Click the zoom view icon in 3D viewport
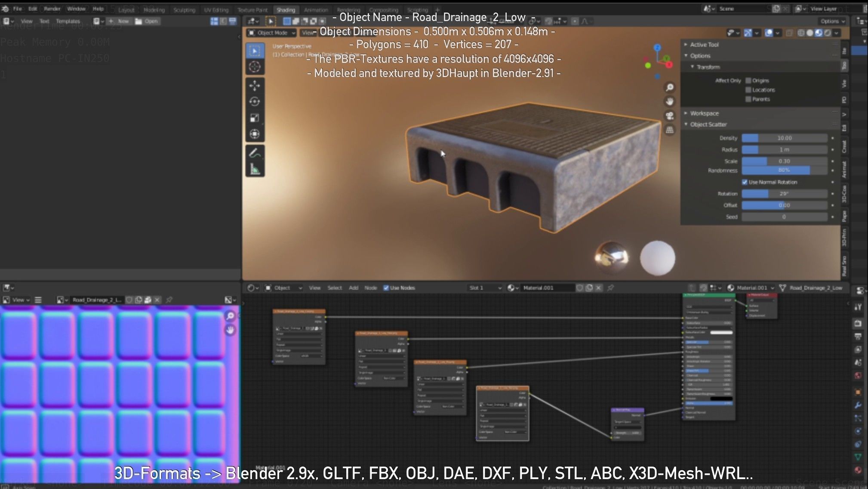Viewport: 868px width, 489px height. (670, 88)
